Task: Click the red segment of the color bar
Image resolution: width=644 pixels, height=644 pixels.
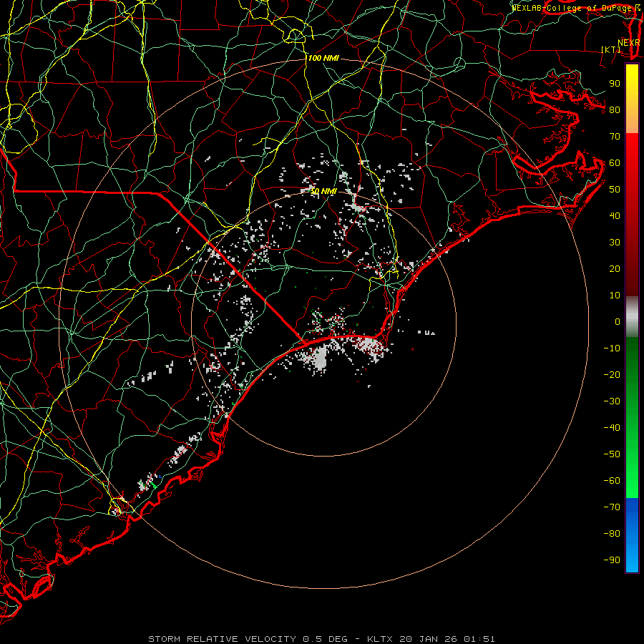Action: pyautogui.click(x=632, y=215)
